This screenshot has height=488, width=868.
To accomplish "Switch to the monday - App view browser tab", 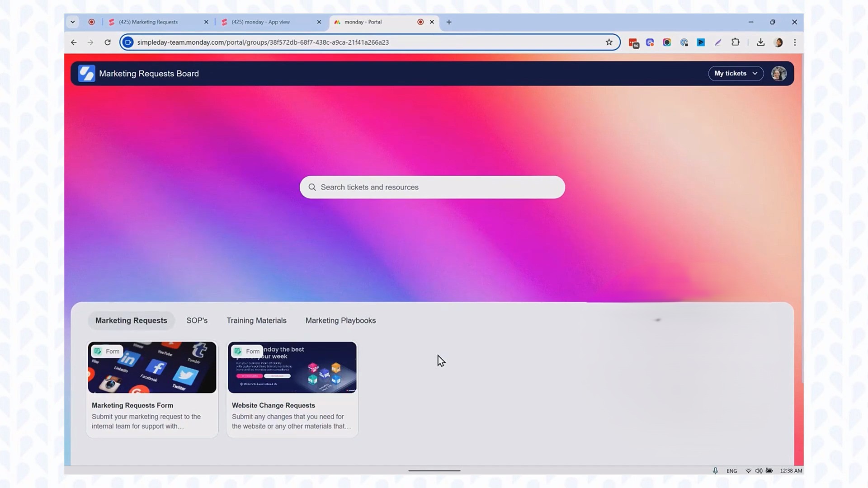I will coord(261,22).
